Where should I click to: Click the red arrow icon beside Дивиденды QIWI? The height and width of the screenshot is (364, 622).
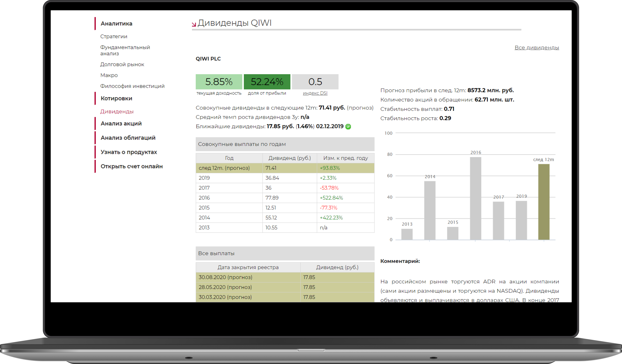point(194,24)
